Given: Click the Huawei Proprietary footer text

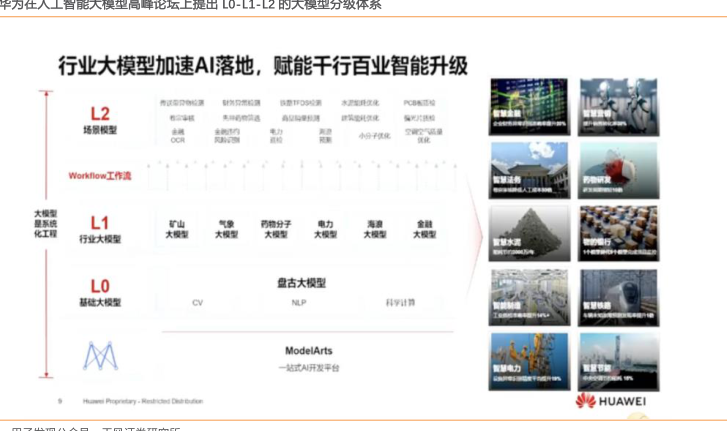Looking at the screenshot, I should pyautogui.click(x=143, y=401).
